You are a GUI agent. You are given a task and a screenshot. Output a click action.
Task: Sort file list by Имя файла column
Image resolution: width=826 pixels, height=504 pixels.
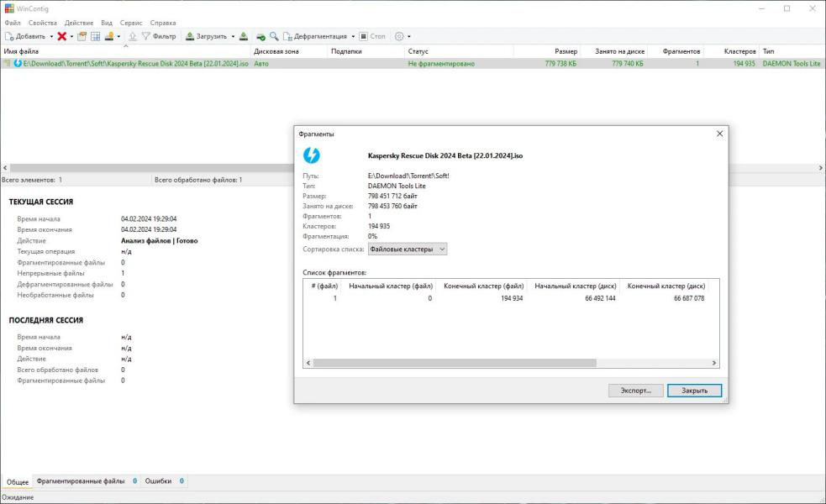[x=125, y=51]
